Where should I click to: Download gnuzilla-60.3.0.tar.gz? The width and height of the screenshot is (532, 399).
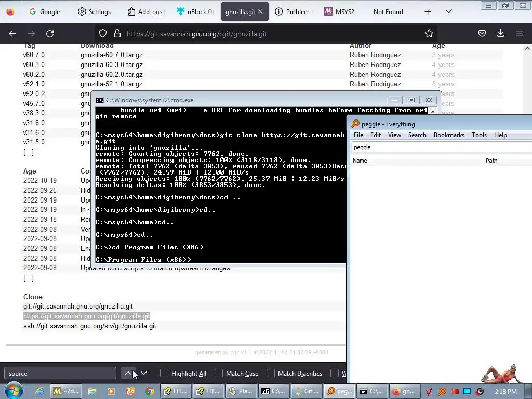(x=111, y=64)
